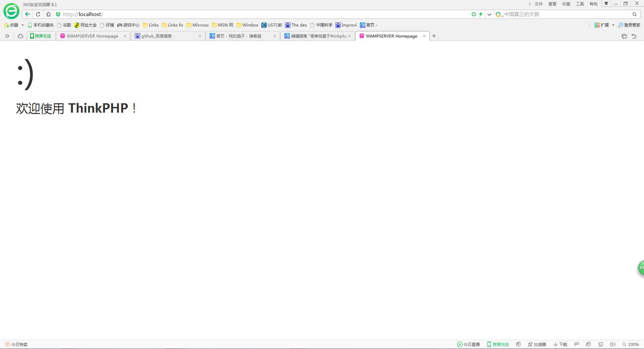Click 今日直播 in status bar
Image resolution: width=644 pixels, height=349 pixels.
[x=469, y=344]
